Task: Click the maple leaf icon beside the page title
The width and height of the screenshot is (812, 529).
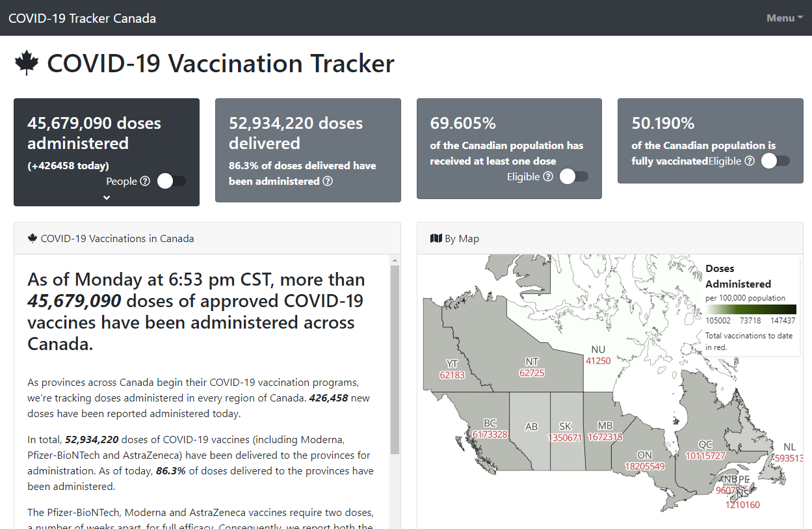Action: pyautogui.click(x=27, y=63)
